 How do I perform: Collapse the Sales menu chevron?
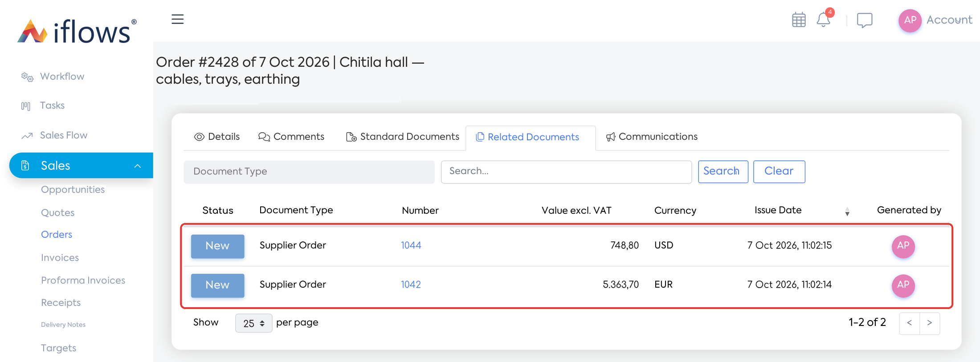click(138, 166)
